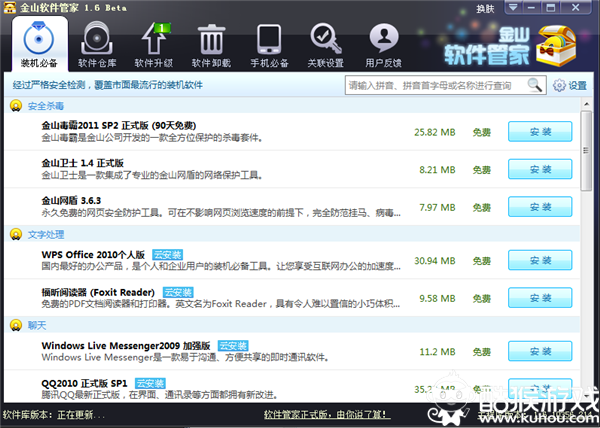Install 金山毒霸2011 SP2 正式版

540,132
